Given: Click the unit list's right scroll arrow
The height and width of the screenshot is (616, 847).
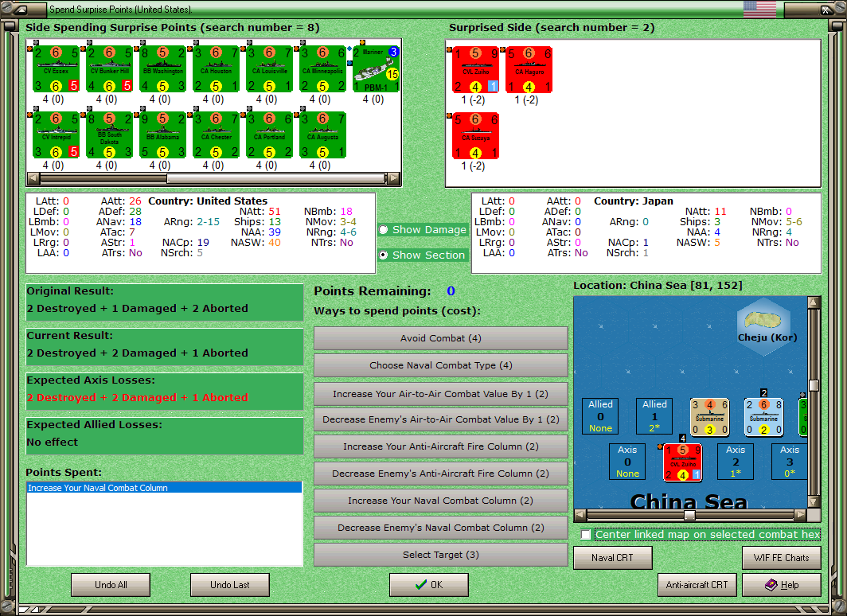Looking at the screenshot, I should [394, 178].
